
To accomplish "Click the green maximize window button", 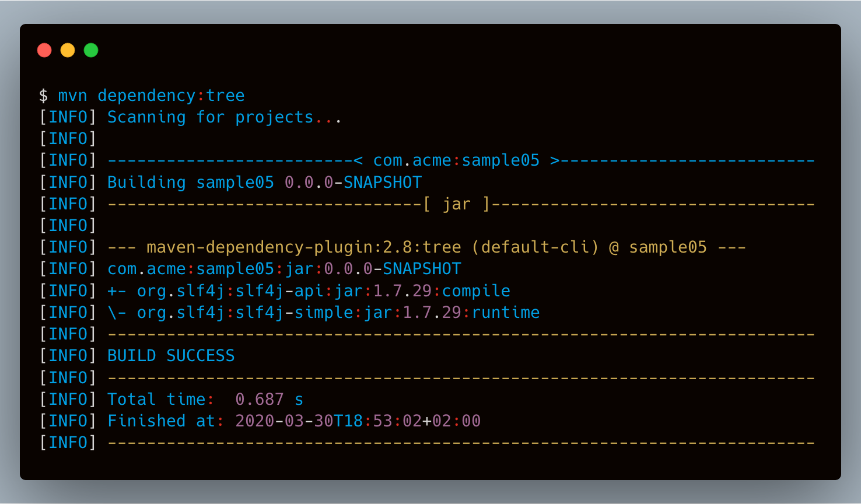I will (x=91, y=50).
